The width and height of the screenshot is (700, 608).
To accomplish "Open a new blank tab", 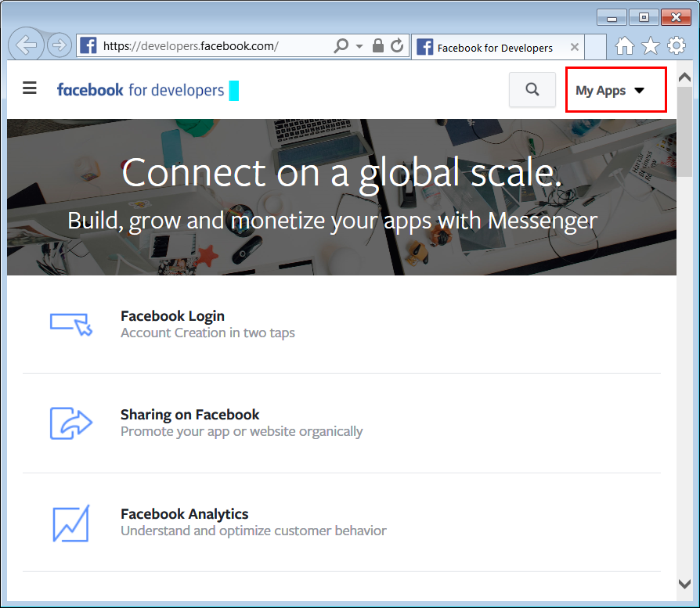I will 595,47.
